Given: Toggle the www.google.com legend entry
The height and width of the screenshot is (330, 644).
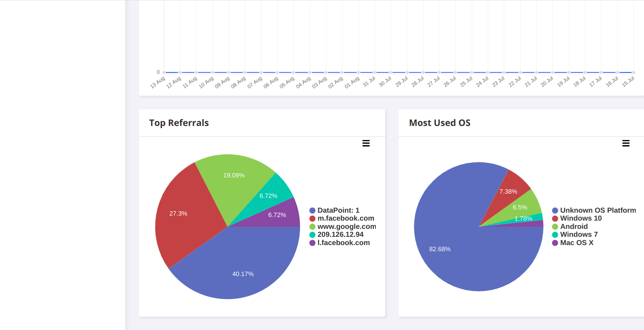Looking at the screenshot, I should click(343, 226).
